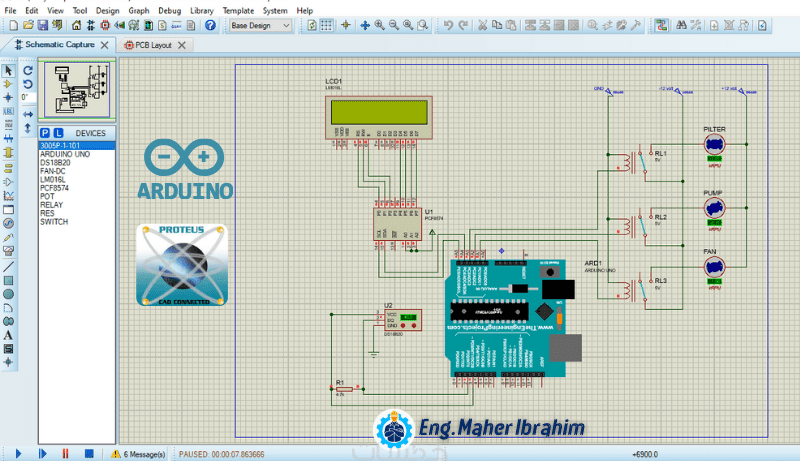Select the 2D Circle drawing tool
The width and height of the screenshot is (800, 470).
(x=8, y=294)
